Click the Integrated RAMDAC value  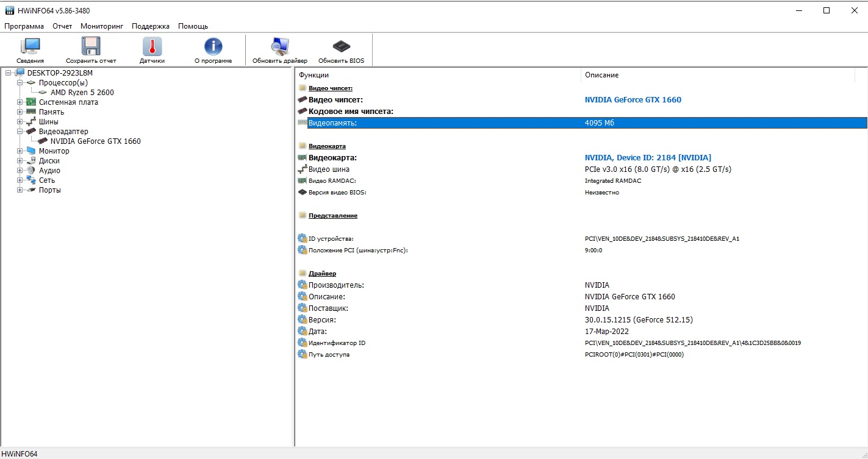point(613,180)
